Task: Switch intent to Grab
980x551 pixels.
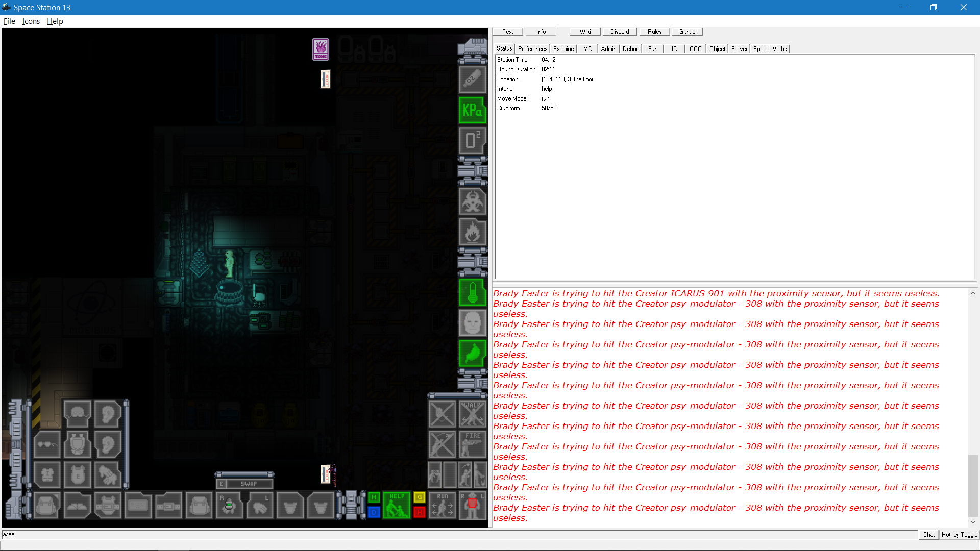Action: click(x=419, y=497)
